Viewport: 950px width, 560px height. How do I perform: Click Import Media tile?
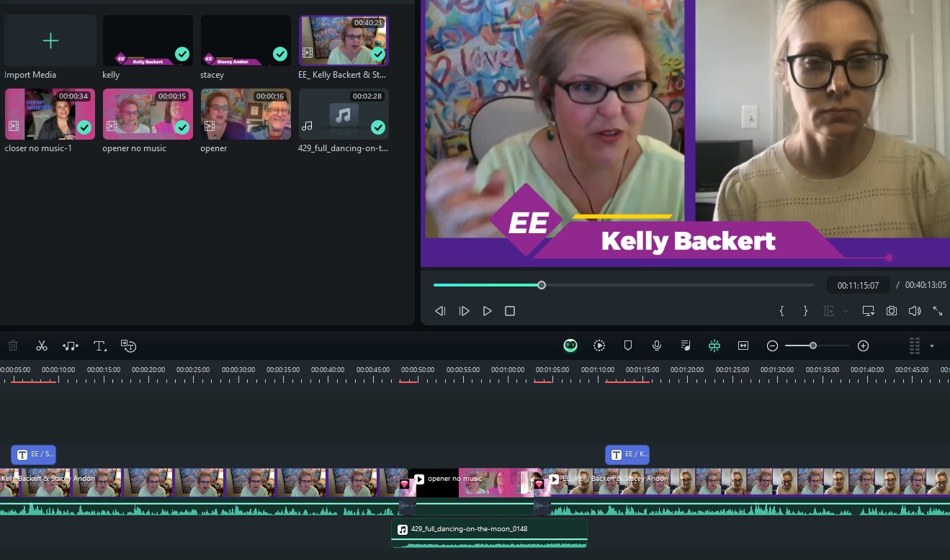point(50,41)
